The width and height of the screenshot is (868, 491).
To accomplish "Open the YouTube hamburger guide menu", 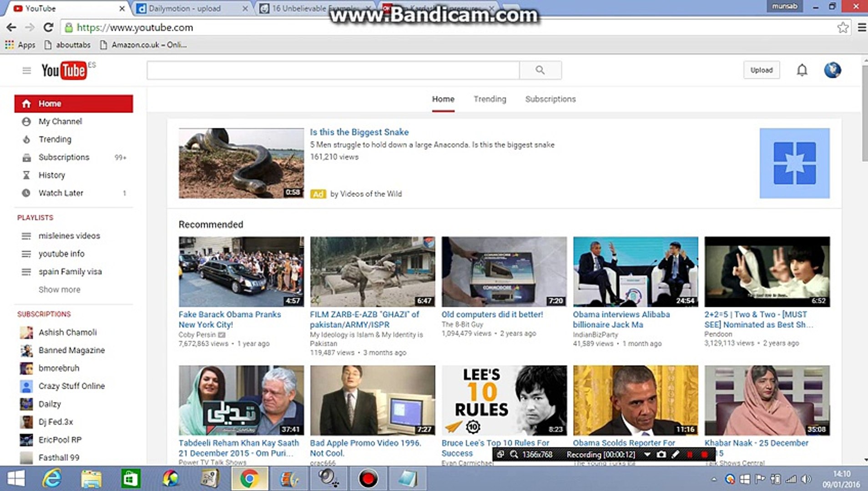I will 26,70.
